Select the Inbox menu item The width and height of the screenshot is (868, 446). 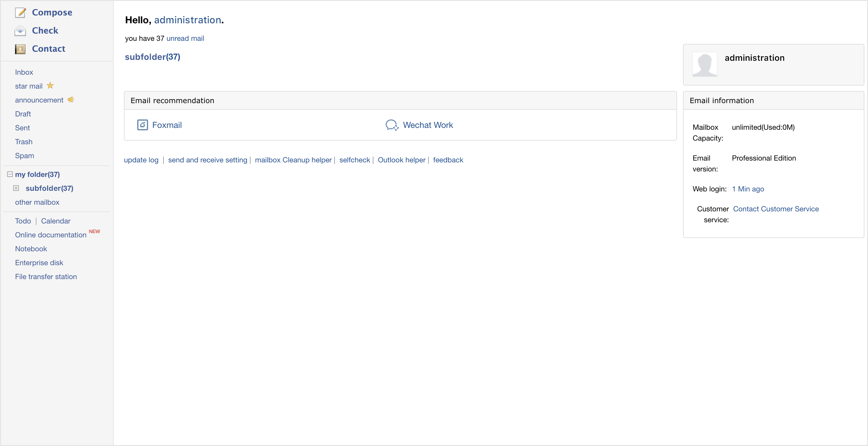[24, 72]
